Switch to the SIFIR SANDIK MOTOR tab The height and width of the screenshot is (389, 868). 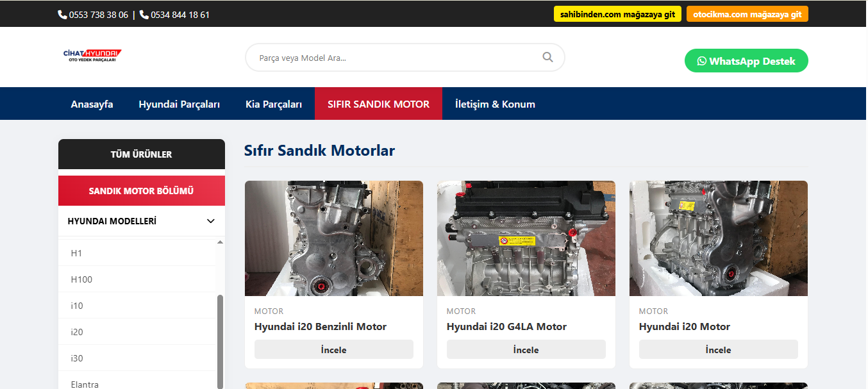tap(378, 103)
